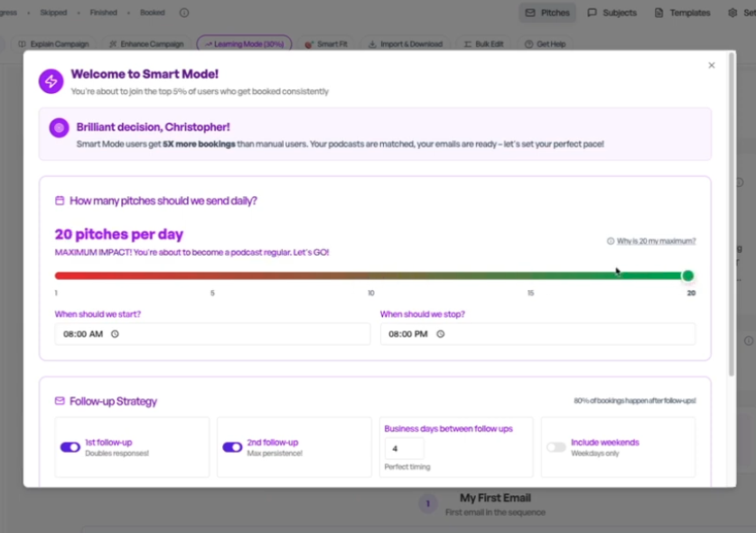This screenshot has width=756, height=533.
Task: Click the Enhance Campaign button
Action: [146, 44]
